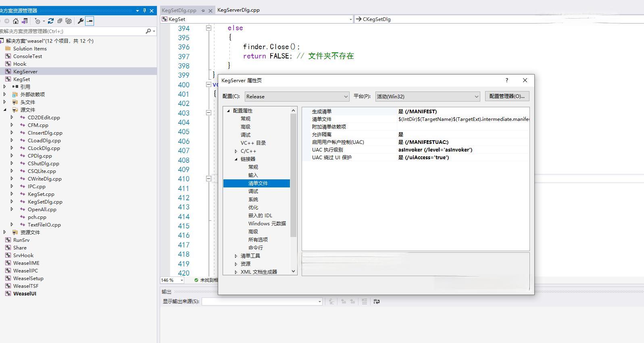Image resolution: width=644 pixels, height=343 pixels.
Task: Collapse the 链接器 node
Action: click(236, 159)
